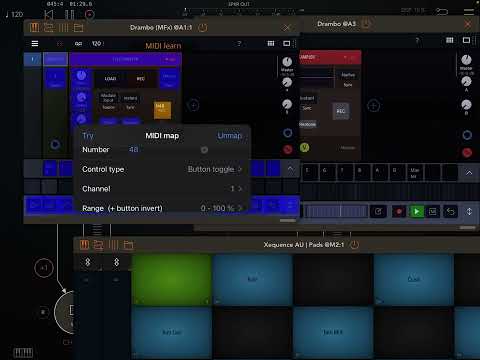Click the AUM main record button
This screenshot has width=480, height=360.
89,14
